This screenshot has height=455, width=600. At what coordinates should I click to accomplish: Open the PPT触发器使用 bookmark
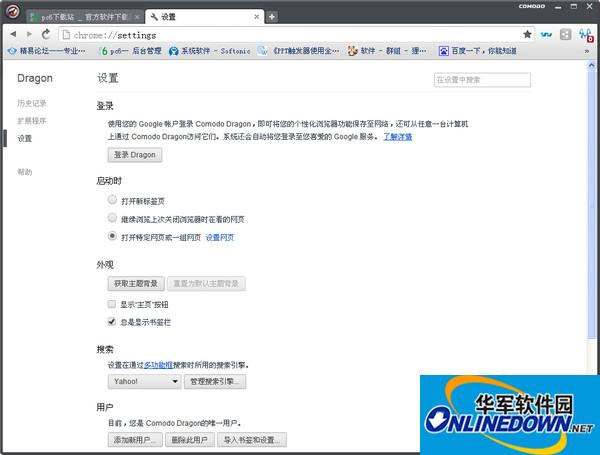tap(299, 51)
